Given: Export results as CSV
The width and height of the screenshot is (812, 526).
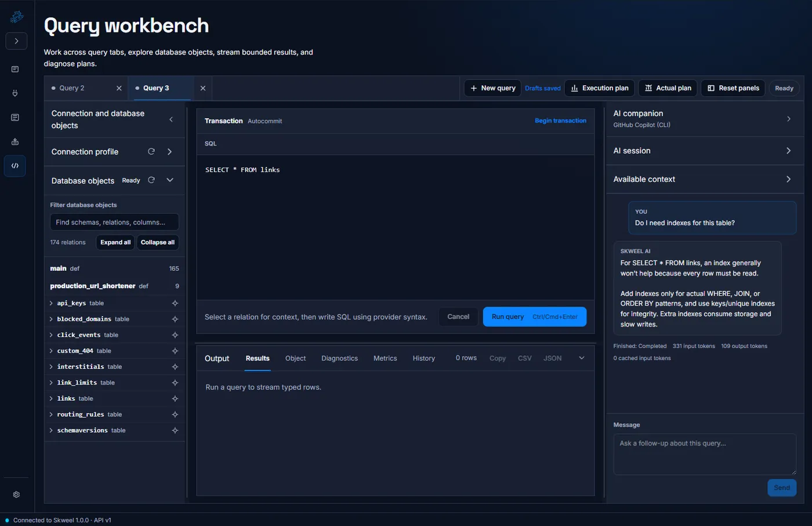Looking at the screenshot, I should tap(525, 358).
